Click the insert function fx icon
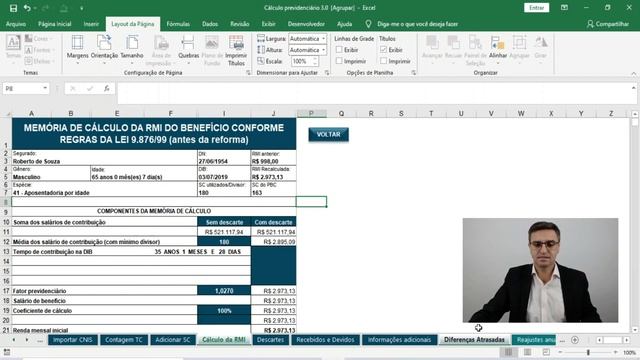 (107, 89)
